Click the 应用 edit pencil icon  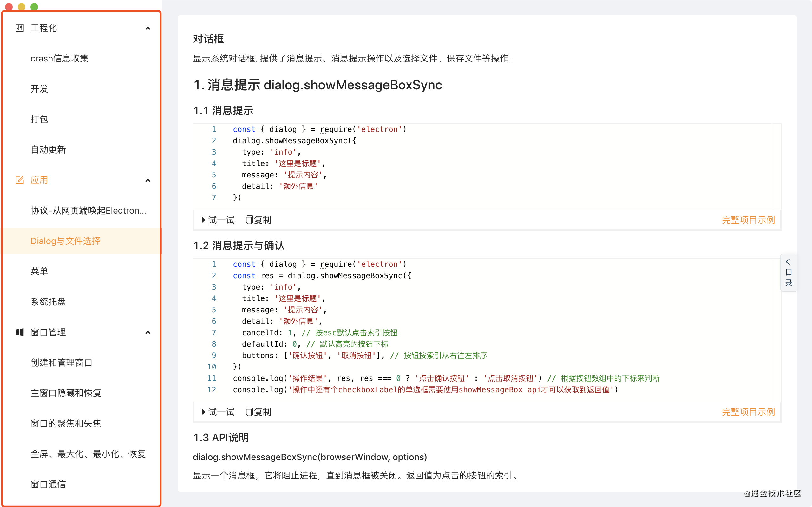tap(19, 180)
